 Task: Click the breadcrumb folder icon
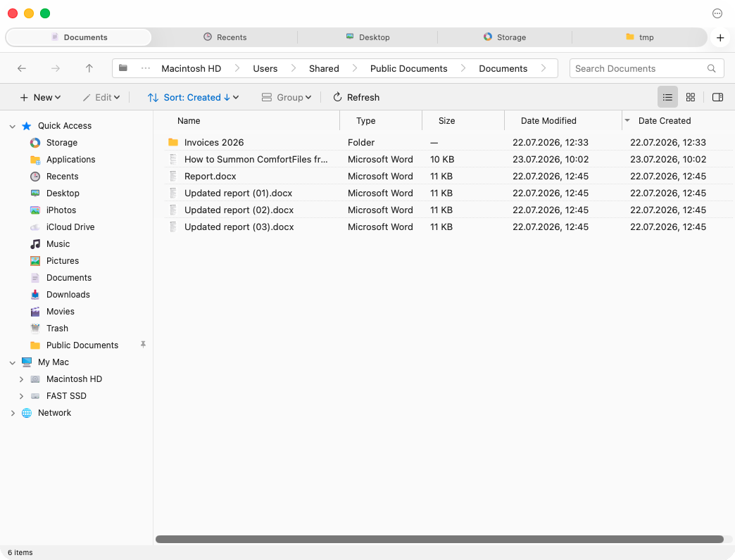point(122,68)
